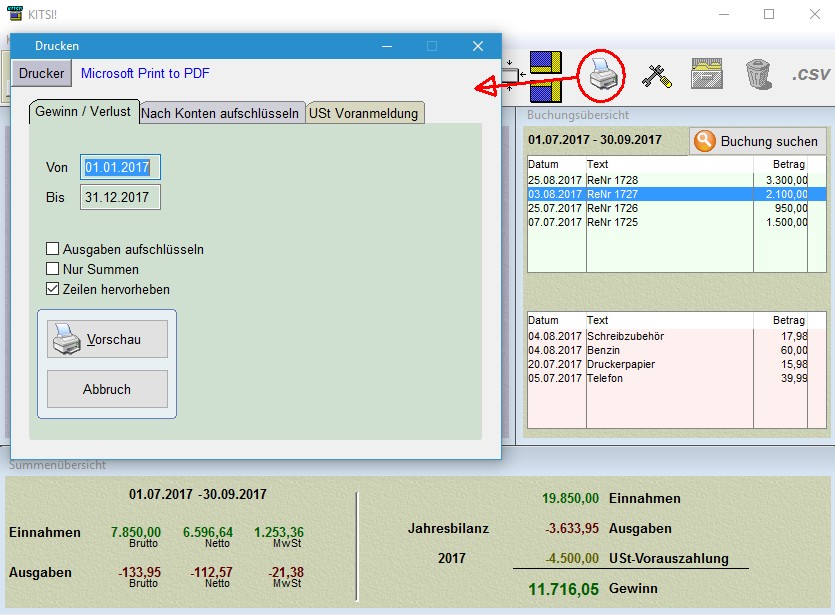
Task: Uncheck 'Zeilen hervorheben' checkbox
Action: tap(53, 289)
